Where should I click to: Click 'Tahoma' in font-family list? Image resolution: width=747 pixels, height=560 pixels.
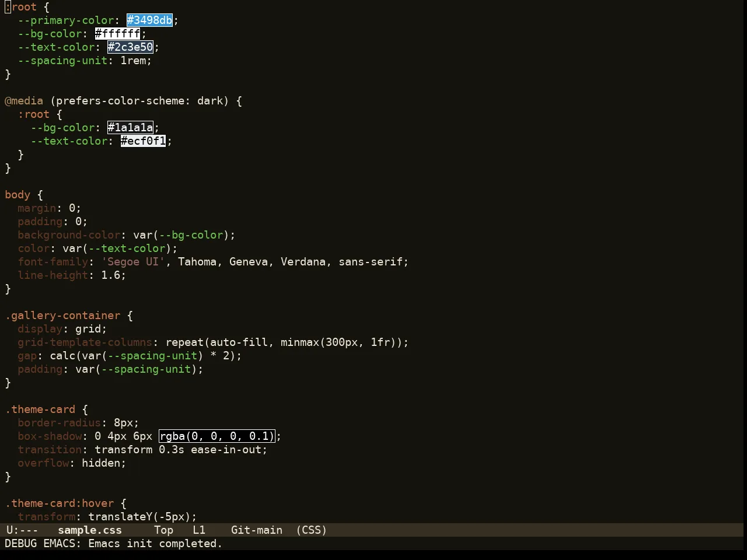pyautogui.click(x=197, y=262)
